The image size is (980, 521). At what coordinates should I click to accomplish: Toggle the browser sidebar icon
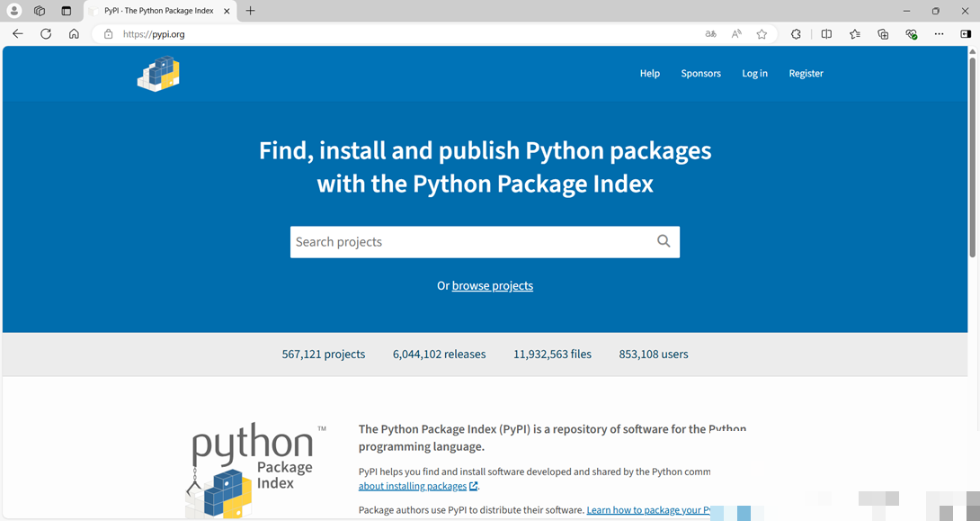click(x=966, y=34)
